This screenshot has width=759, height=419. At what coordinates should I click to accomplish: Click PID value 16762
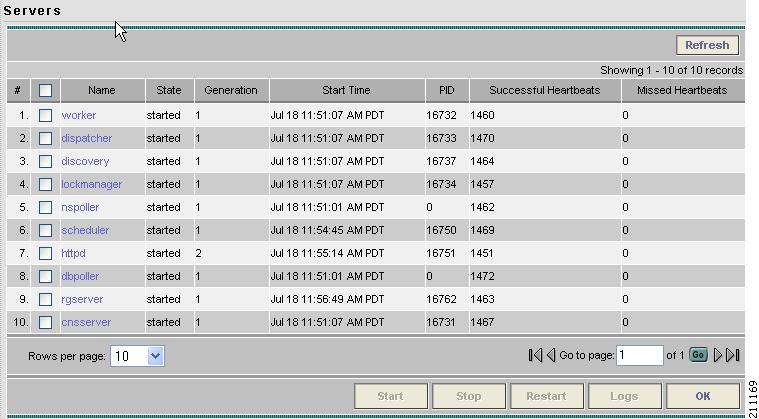pyautogui.click(x=441, y=299)
